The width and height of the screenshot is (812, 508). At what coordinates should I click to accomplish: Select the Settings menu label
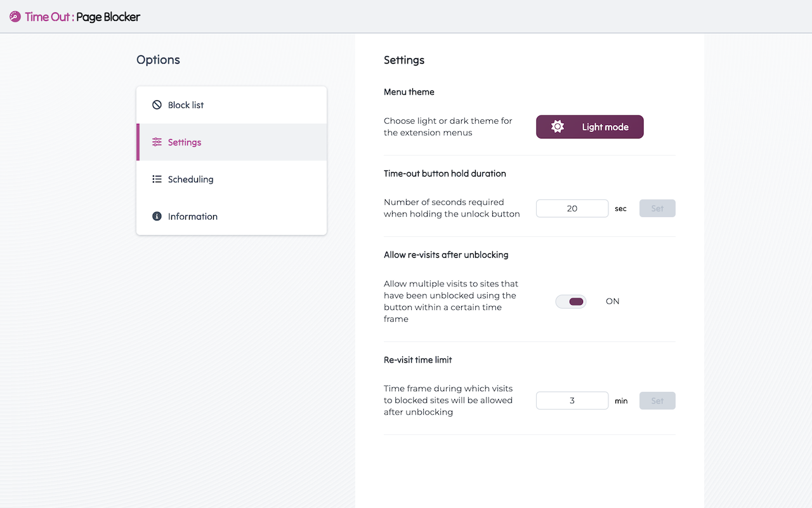185,142
